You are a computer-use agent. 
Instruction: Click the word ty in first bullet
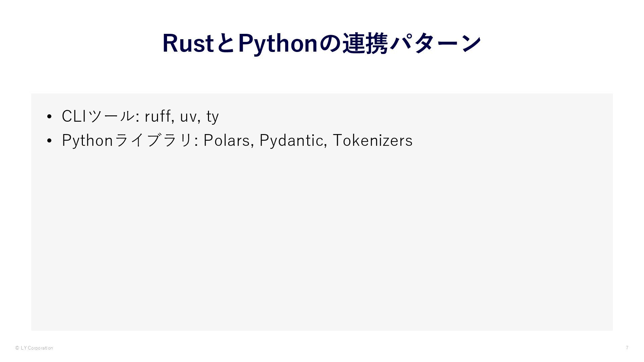tap(213, 117)
